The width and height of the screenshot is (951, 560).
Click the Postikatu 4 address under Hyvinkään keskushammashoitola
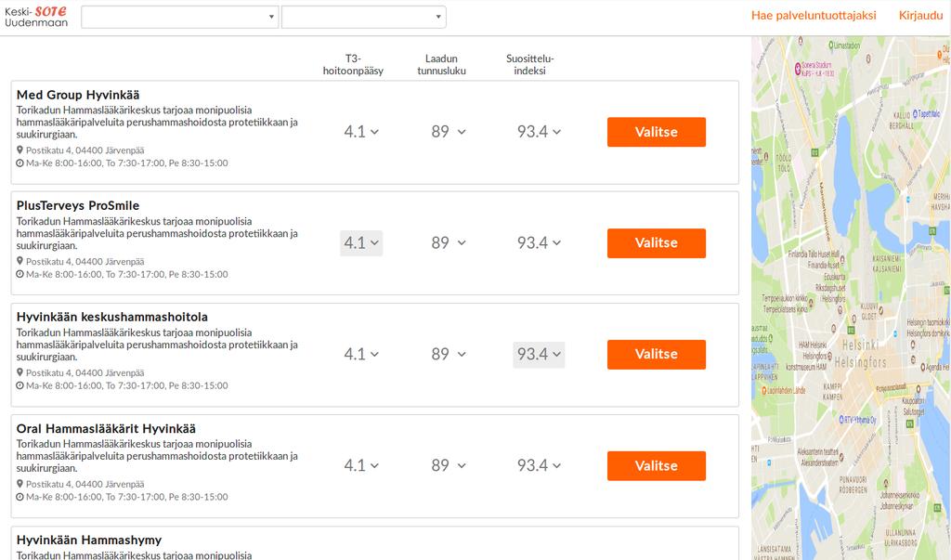[85, 373]
